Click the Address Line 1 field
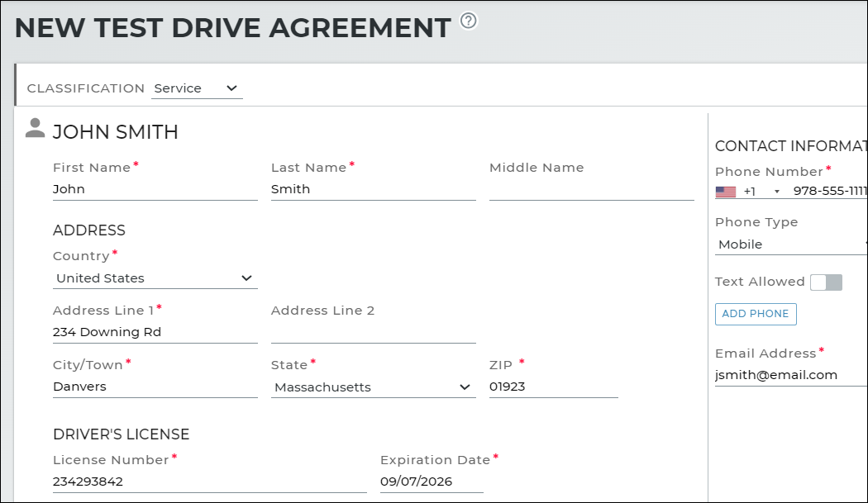868x503 pixels. [x=155, y=332]
